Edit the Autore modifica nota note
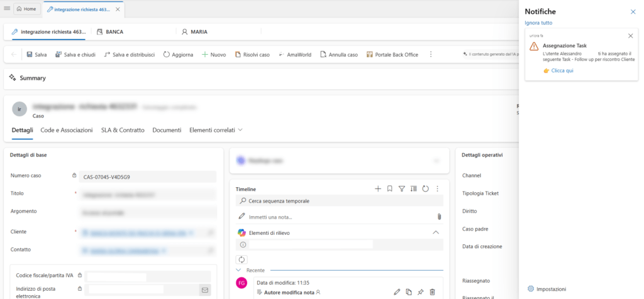The height and width of the screenshot is (299, 644). coord(397,292)
